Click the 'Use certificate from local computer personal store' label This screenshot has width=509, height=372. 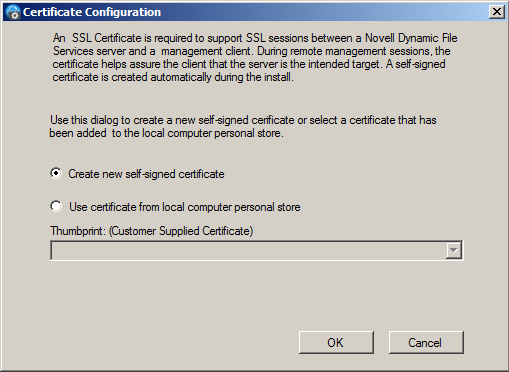[x=185, y=207]
